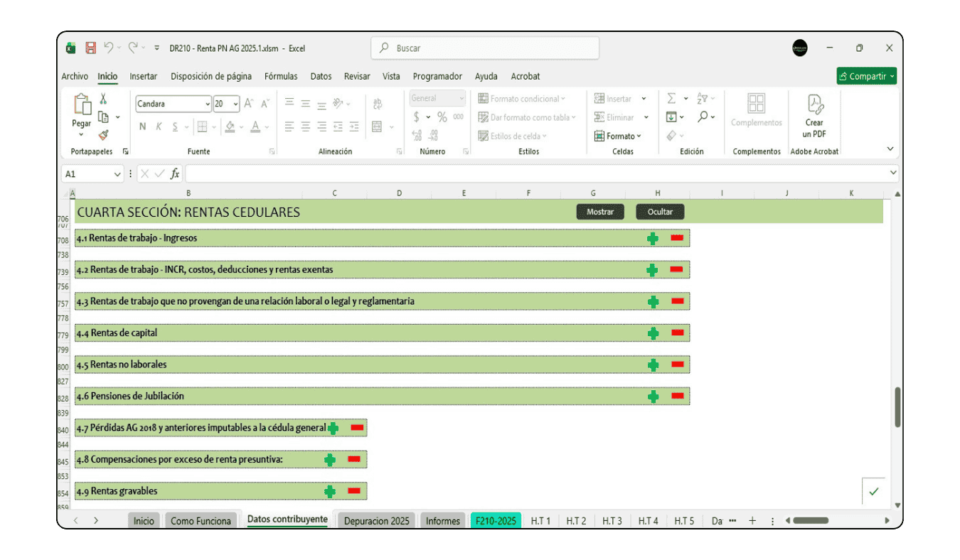Screen dimensions: 960x560
Task: Click the percent style icon
Action: point(442,117)
